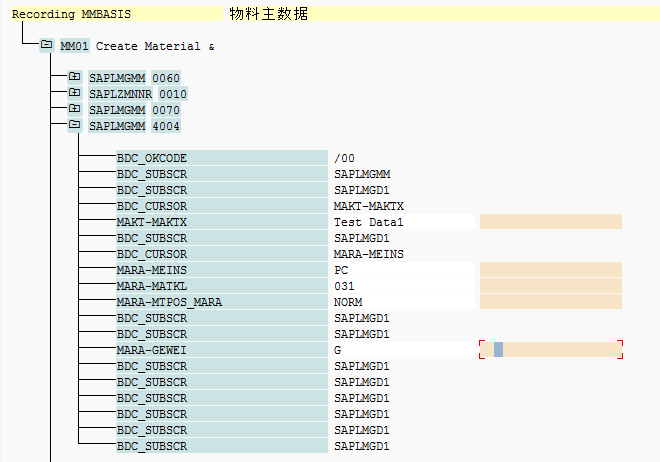Click the /00 okcode value
660x462 pixels.
click(x=344, y=158)
